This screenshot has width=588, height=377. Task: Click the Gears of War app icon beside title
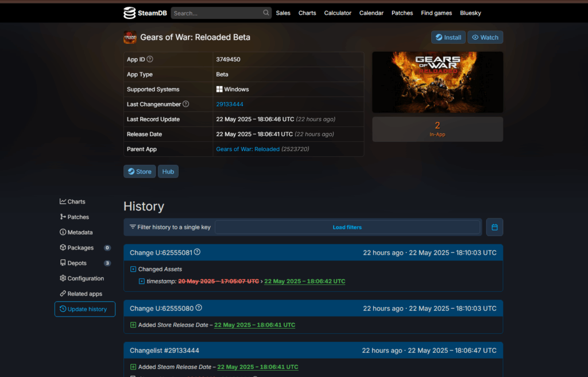[130, 37]
